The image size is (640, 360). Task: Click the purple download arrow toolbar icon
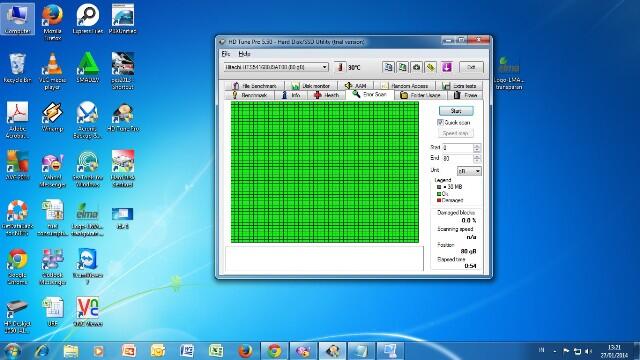[447, 67]
